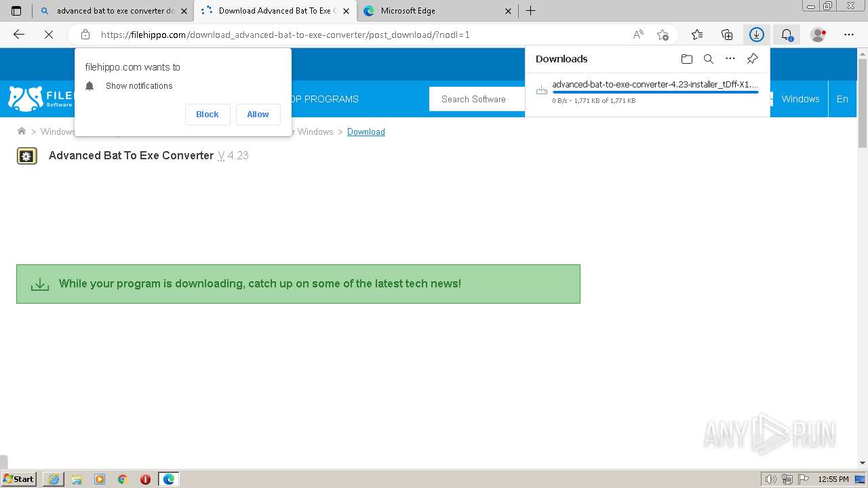868x488 pixels.
Task: Open Opera from the taskbar
Action: click(145, 479)
